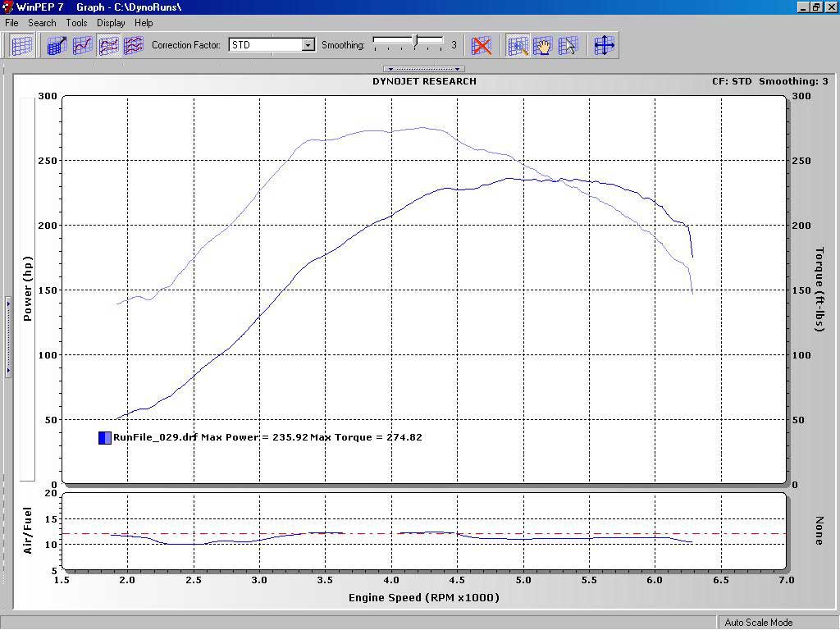The height and width of the screenshot is (630, 840).
Task: Click the Max Power = 235.92 readout
Action: 254,438
